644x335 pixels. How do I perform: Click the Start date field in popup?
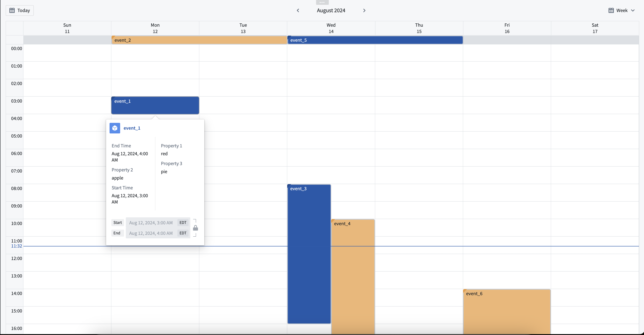pos(158,223)
